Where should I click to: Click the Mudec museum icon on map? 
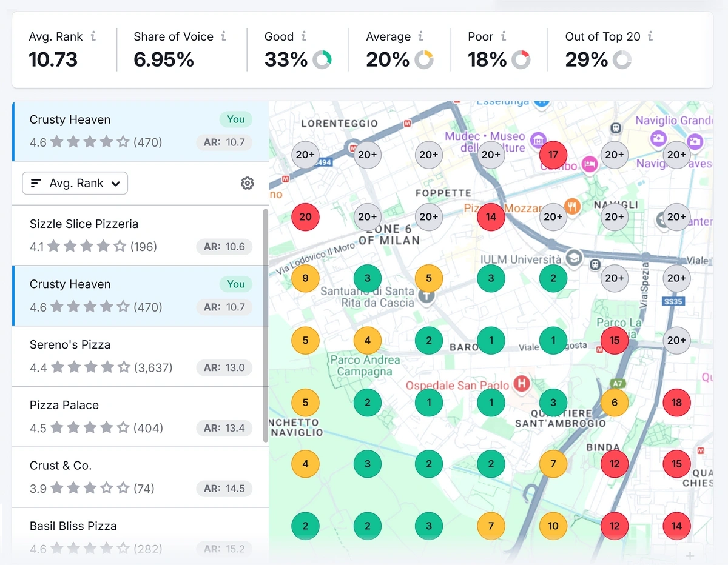click(538, 140)
